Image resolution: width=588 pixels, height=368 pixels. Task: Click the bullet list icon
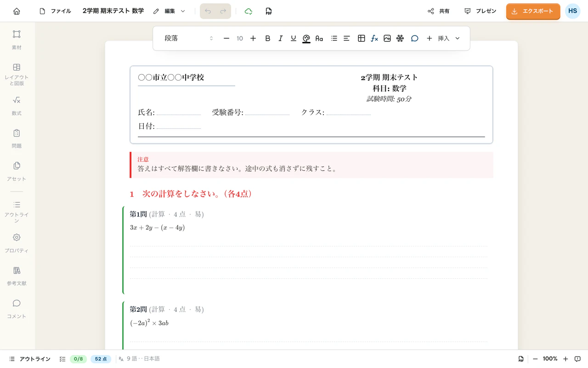334,38
